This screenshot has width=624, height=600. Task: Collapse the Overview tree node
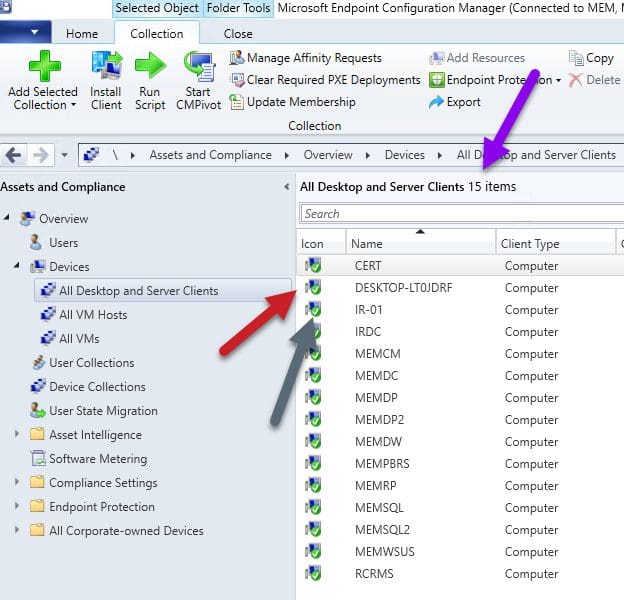point(6,217)
